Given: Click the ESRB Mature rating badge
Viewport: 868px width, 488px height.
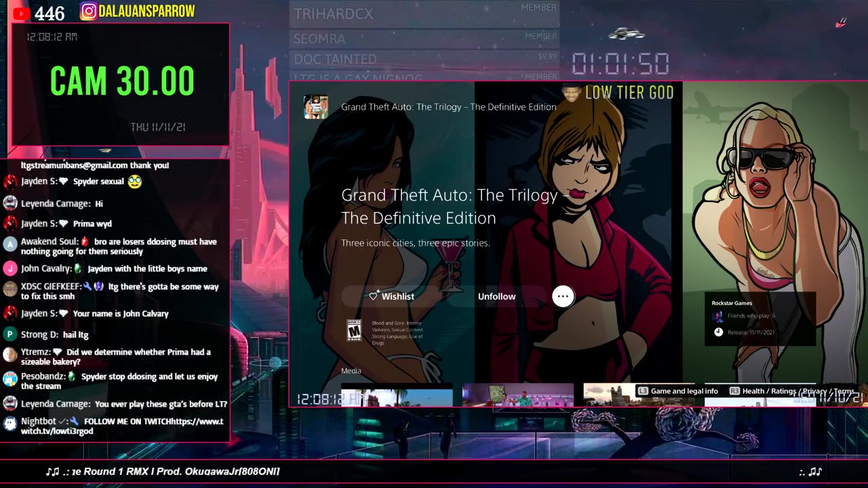Looking at the screenshot, I should (354, 330).
